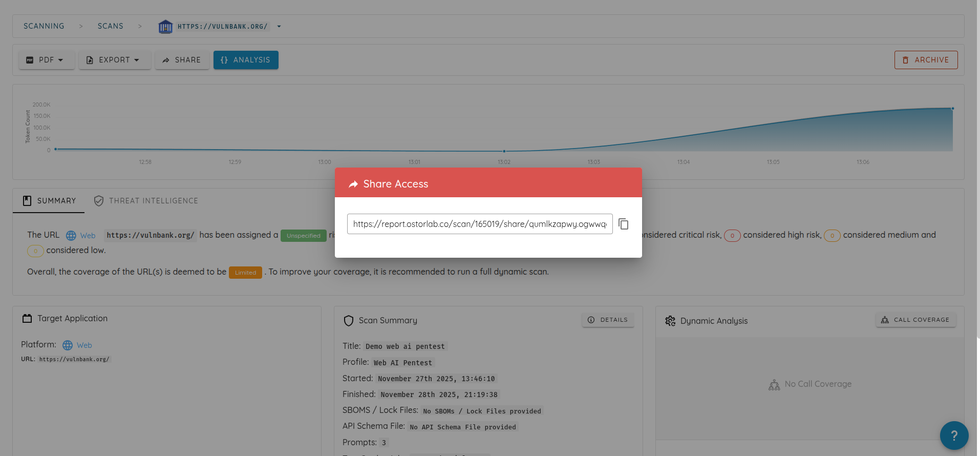Go to Scanning breadcrumb
This screenshot has height=456, width=980.
44,26
